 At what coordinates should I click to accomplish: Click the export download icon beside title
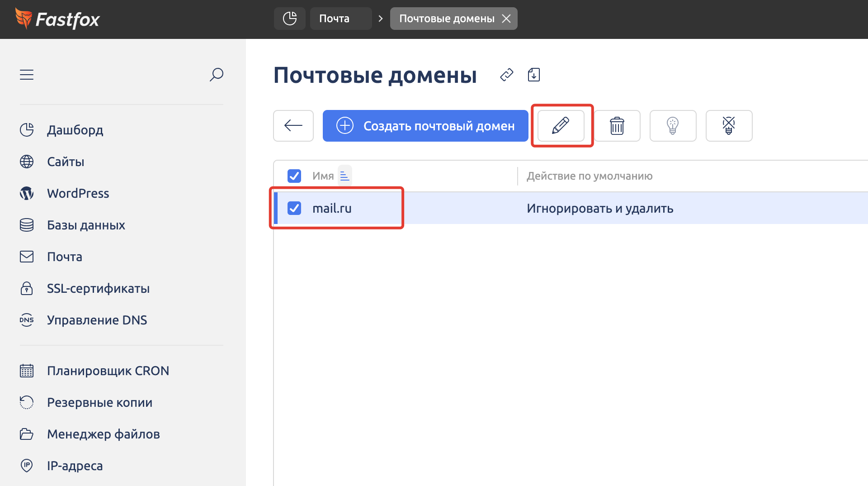tap(534, 75)
